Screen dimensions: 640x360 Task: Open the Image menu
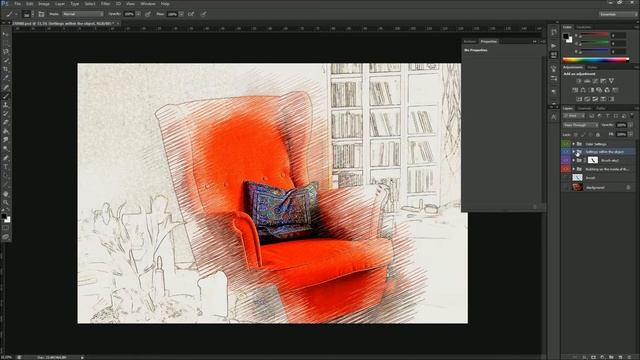[x=44, y=4]
